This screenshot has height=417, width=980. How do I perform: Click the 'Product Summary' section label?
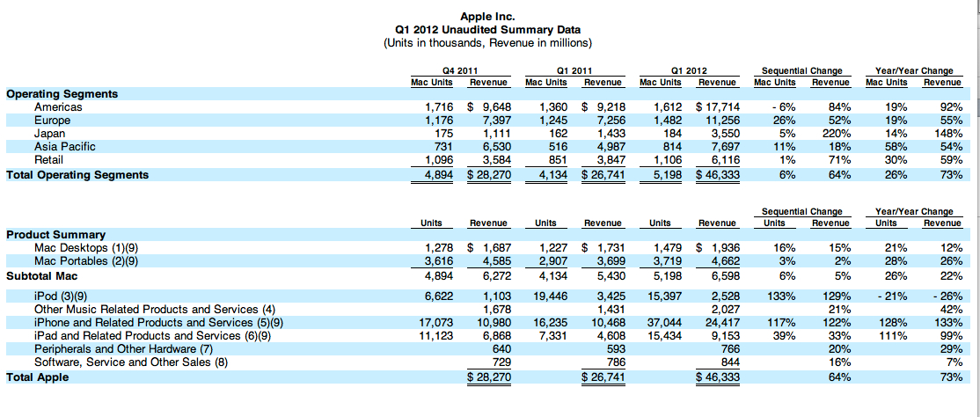point(55,234)
